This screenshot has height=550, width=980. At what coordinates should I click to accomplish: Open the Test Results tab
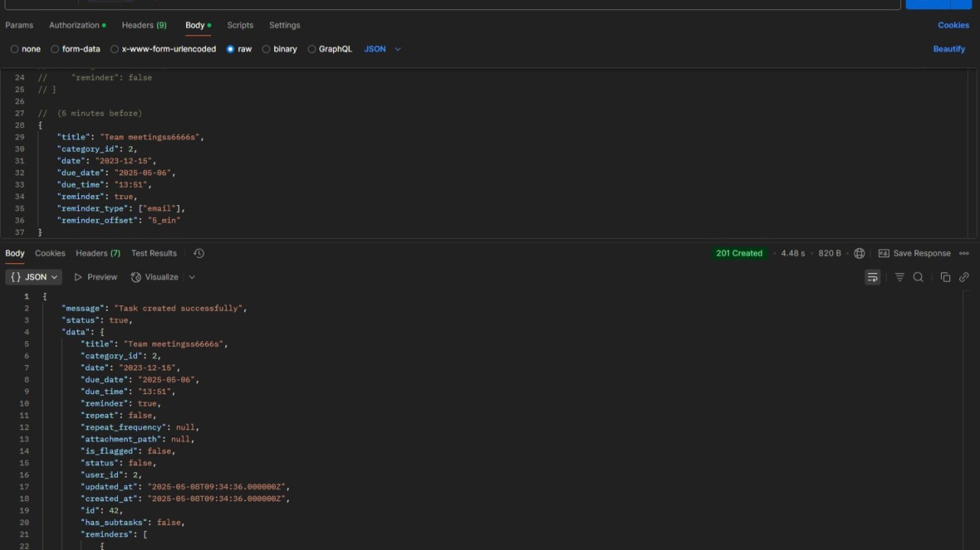pos(154,252)
